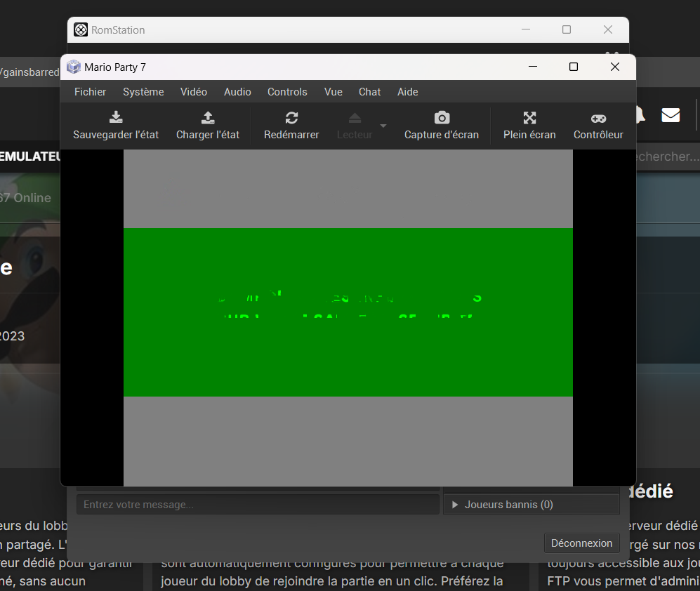Open the Aide menu
Image resolution: width=700 pixels, height=591 pixels.
click(408, 92)
